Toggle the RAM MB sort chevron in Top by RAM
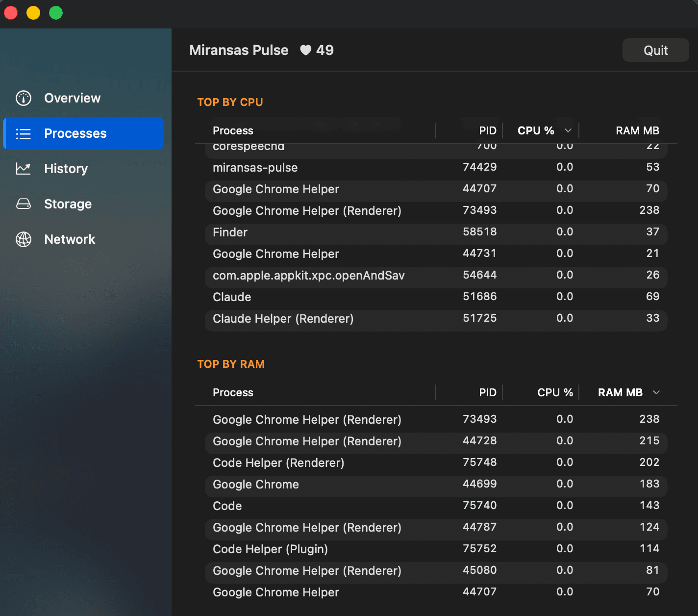 [656, 392]
